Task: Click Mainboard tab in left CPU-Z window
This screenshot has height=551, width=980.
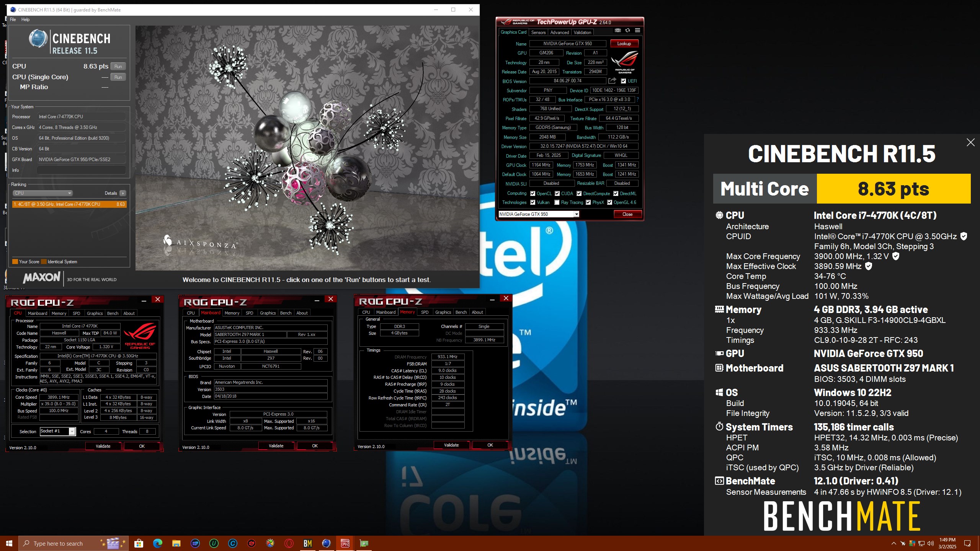Action: click(x=38, y=313)
